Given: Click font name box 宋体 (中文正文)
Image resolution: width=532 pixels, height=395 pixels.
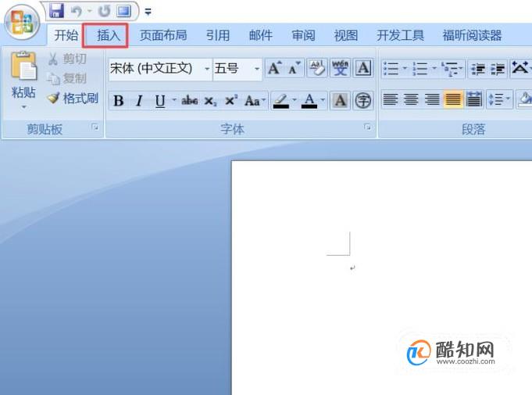Looking at the screenshot, I should click(x=156, y=69).
